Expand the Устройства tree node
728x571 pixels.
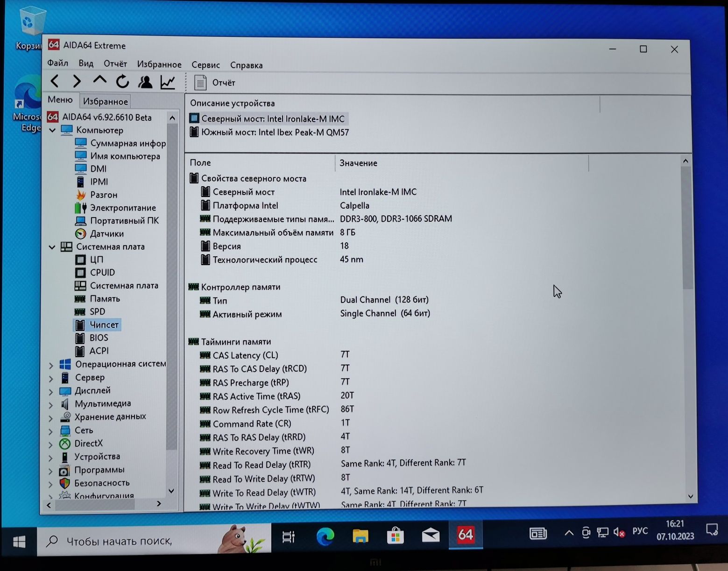(x=51, y=458)
